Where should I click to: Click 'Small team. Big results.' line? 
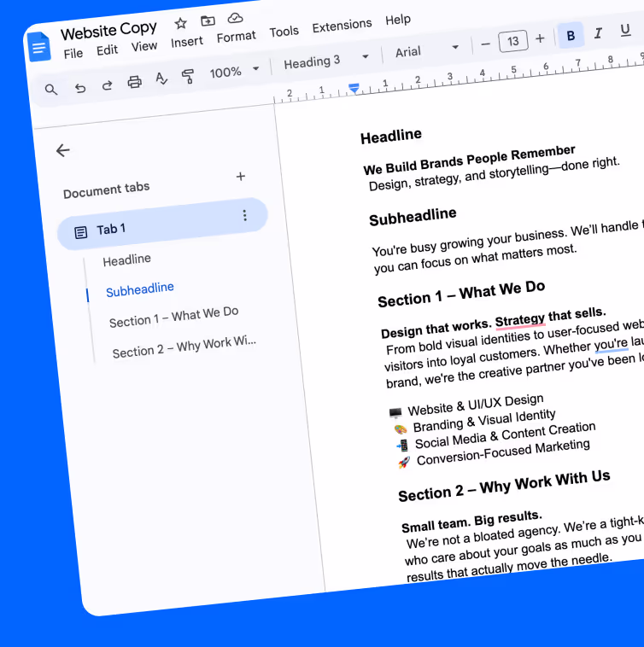(x=471, y=522)
